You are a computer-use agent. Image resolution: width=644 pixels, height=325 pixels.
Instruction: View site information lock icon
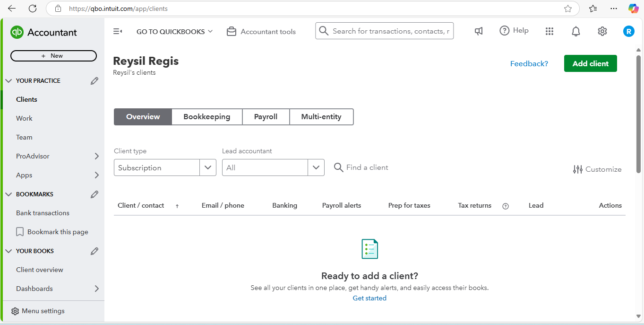coord(59,9)
